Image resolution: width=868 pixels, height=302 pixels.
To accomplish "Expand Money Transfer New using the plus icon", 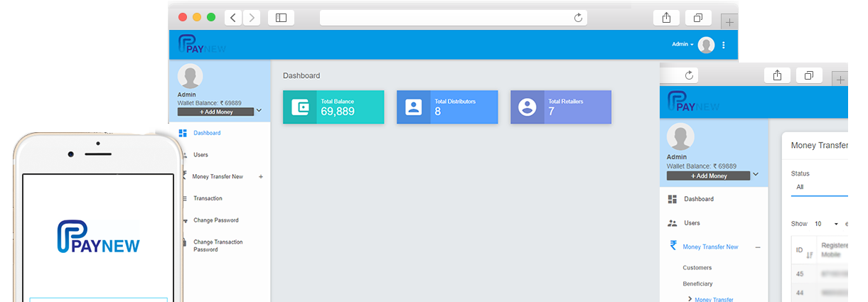I will pos(261,177).
